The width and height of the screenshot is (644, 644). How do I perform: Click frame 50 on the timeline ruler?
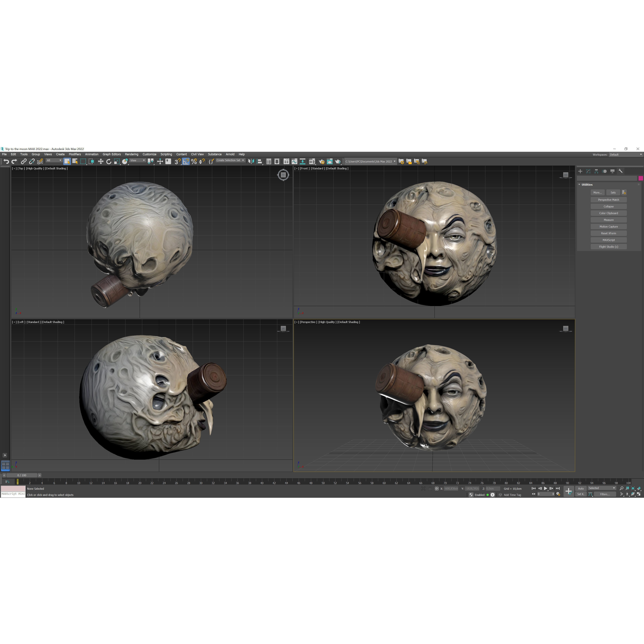click(323, 483)
